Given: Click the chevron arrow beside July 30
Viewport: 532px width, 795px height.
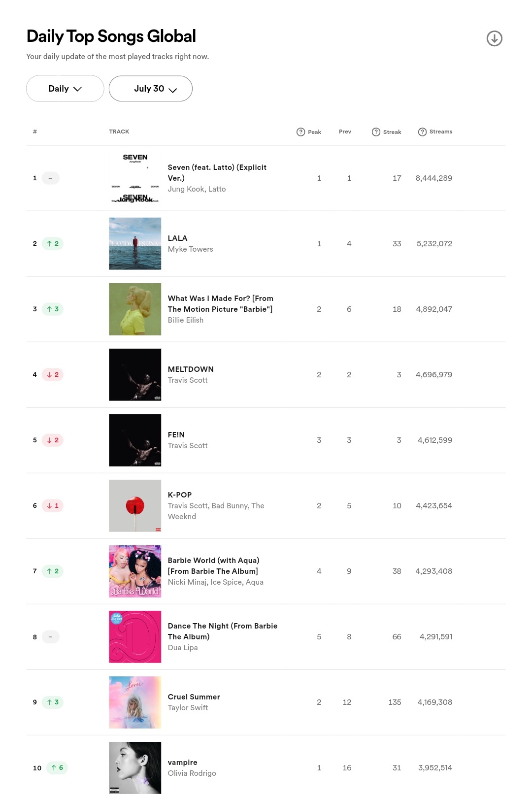Looking at the screenshot, I should [x=172, y=90].
